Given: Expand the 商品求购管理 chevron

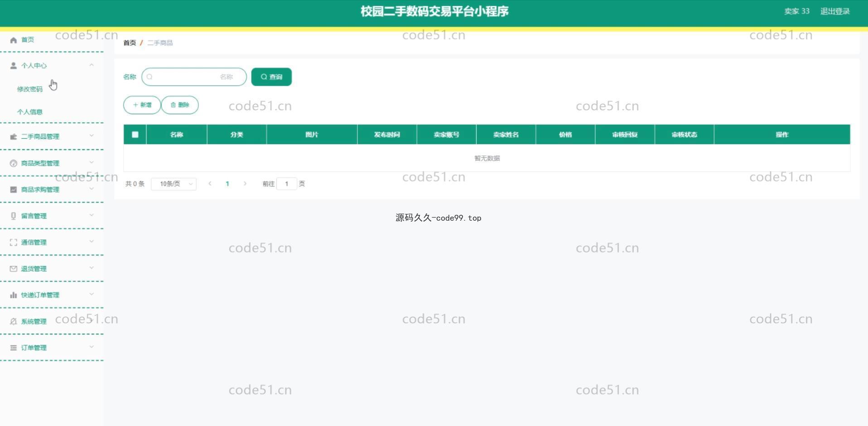Looking at the screenshot, I should point(92,189).
